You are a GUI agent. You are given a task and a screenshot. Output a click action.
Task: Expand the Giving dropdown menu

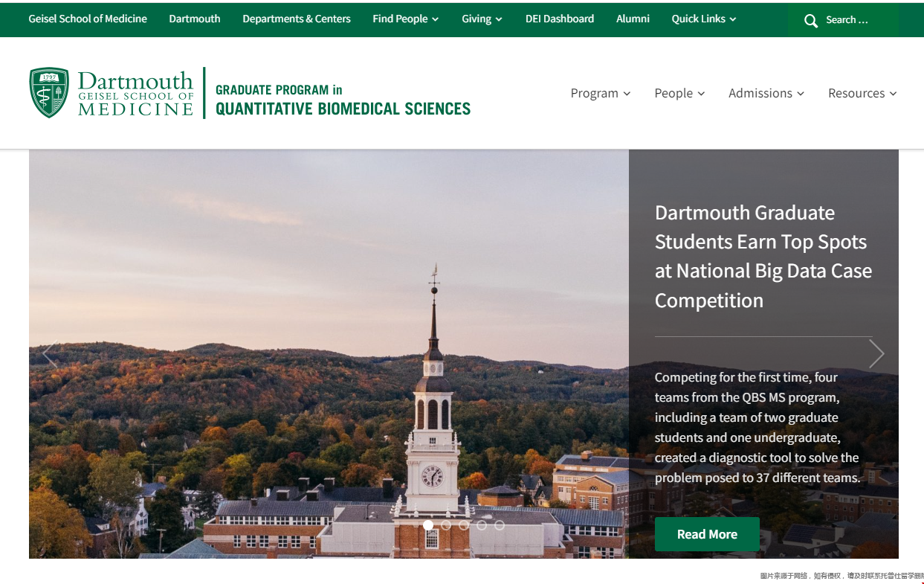coord(482,19)
